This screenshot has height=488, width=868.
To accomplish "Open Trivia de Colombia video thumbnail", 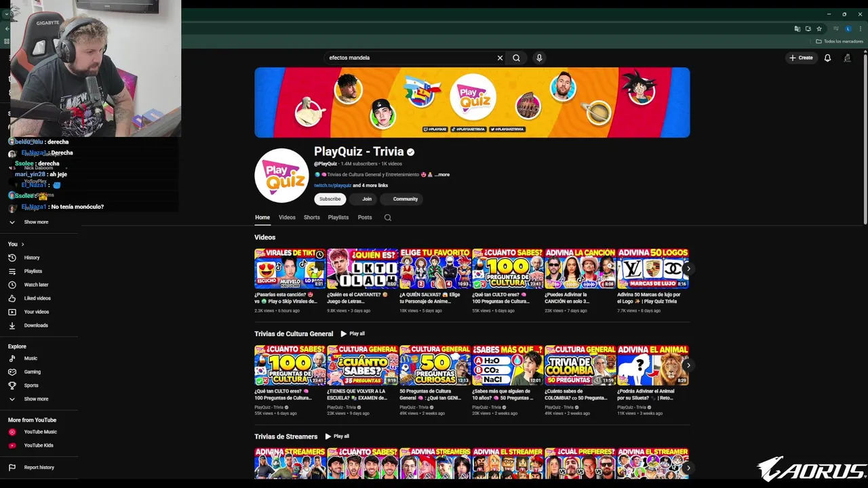I will click(x=580, y=365).
